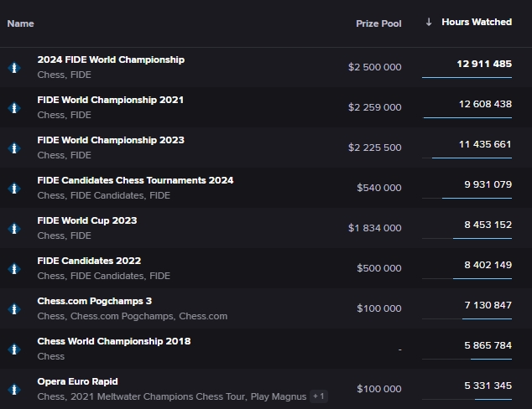Select Play Magnus tag under Opera Euro Rapid

(279, 396)
